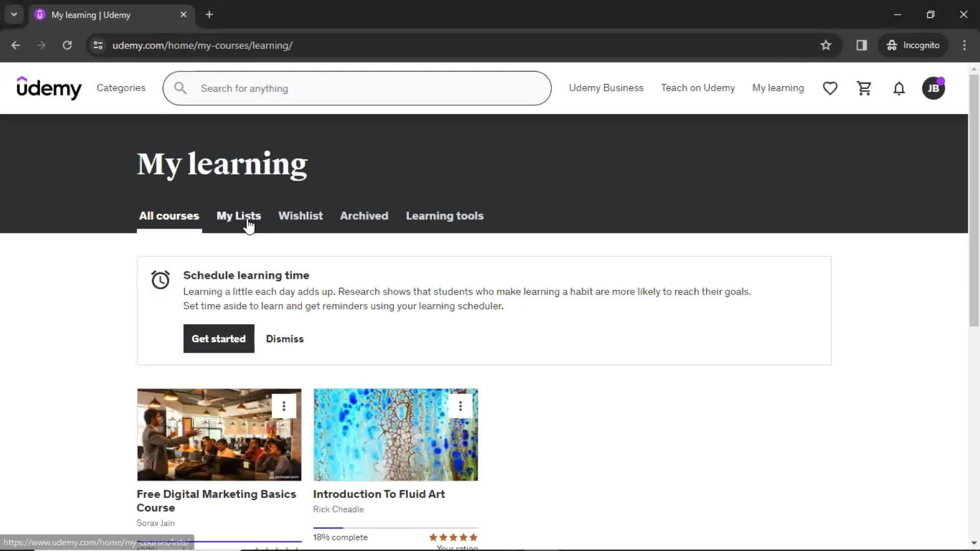Open the Categories dropdown menu
This screenshot has height=551, width=980.
click(120, 88)
